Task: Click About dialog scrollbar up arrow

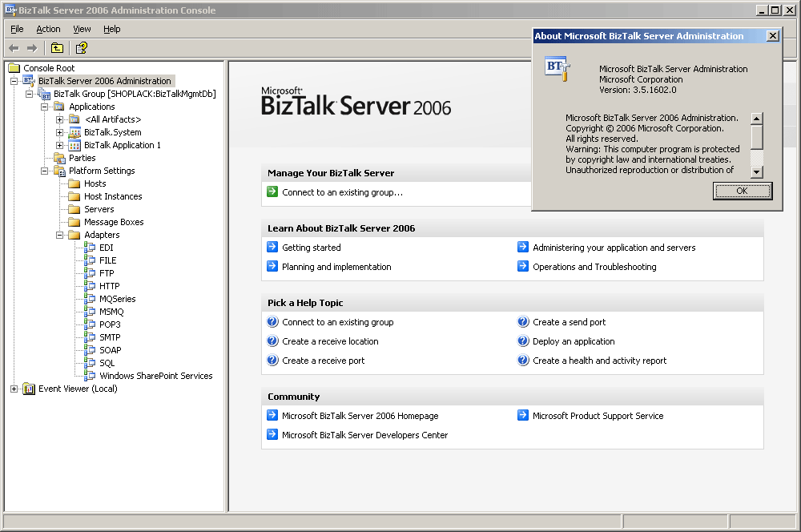Action: click(757, 119)
